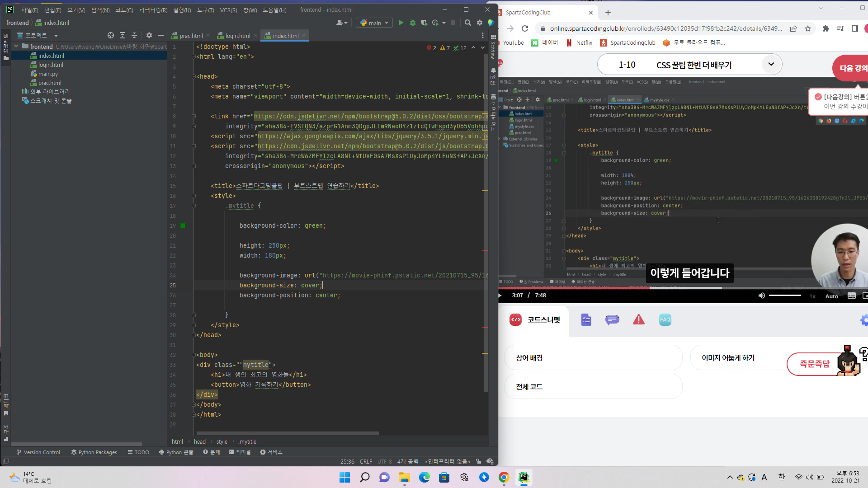Open Windows Start menu
This screenshot has width=868, height=488.
pos(344,477)
